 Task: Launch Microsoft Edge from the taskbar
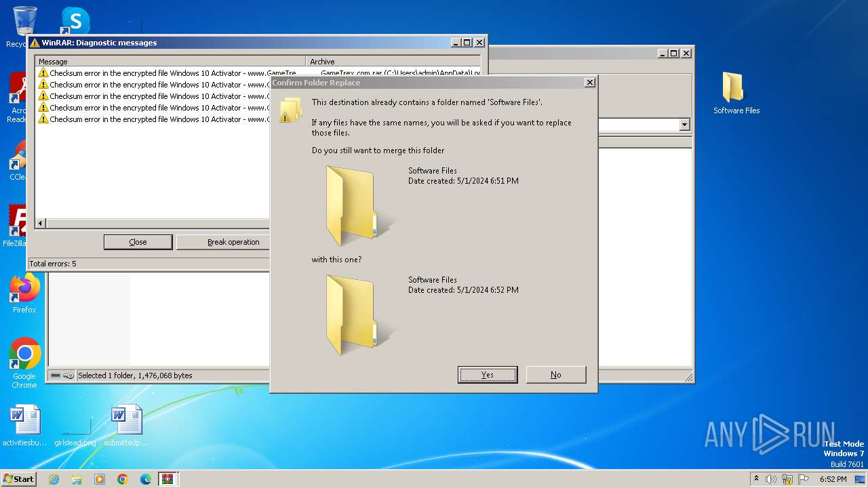146,479
